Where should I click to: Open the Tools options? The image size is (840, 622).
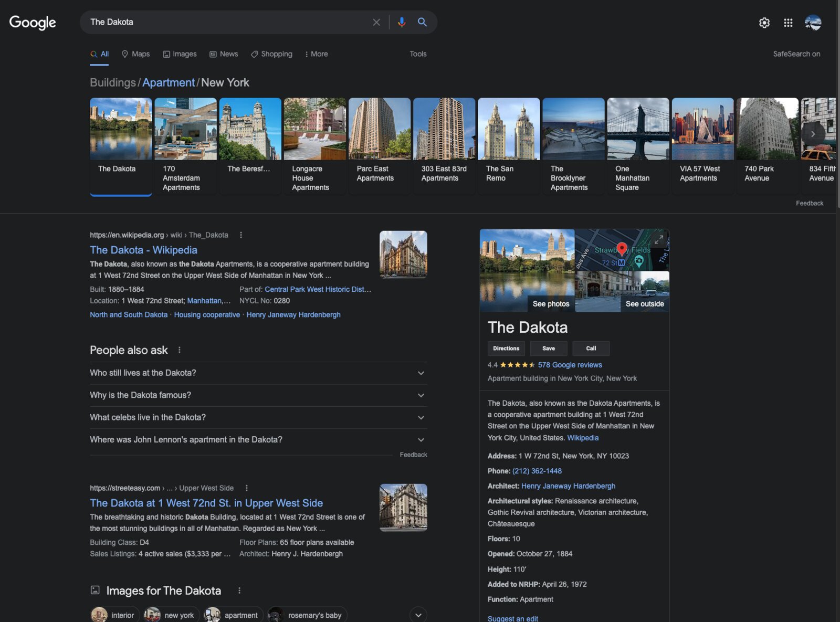[418, 54]
